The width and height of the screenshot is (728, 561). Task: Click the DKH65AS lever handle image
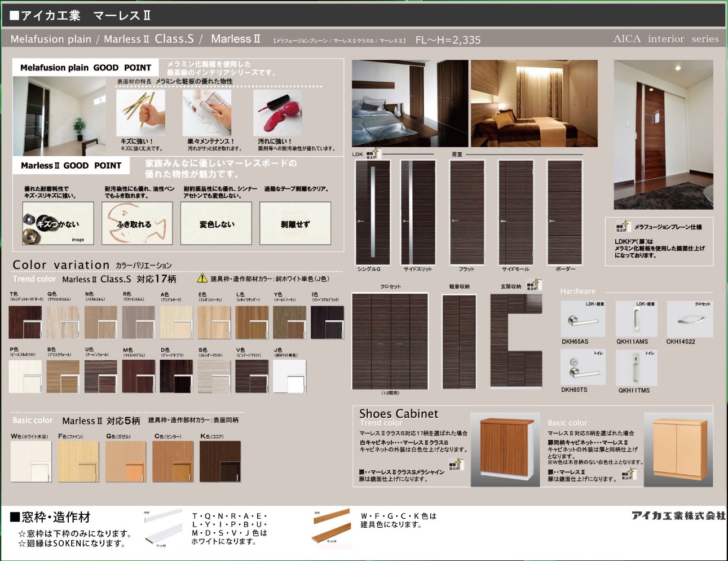tap(583, 319)
